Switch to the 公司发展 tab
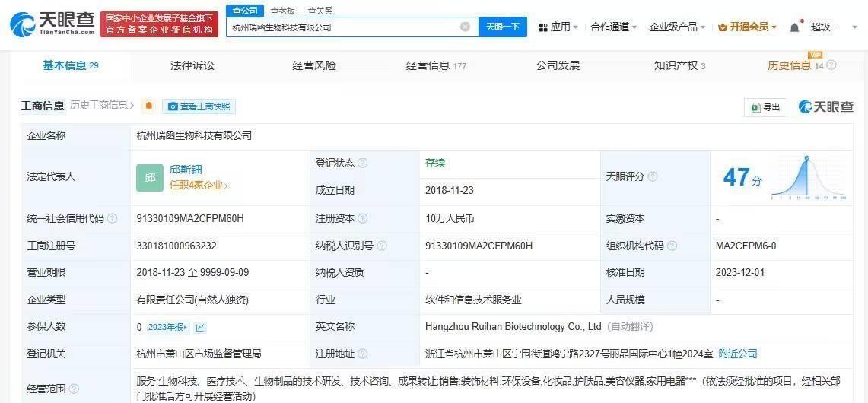The height and width of the screenshot is (403, 868). tap(558, 65)
